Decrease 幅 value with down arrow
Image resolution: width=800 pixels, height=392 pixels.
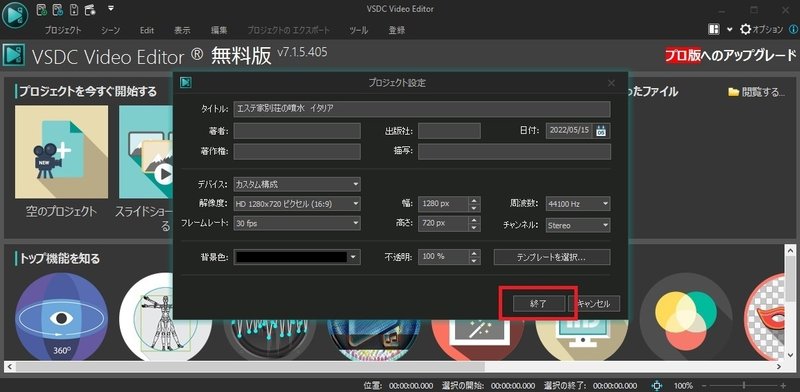point(474,207)
